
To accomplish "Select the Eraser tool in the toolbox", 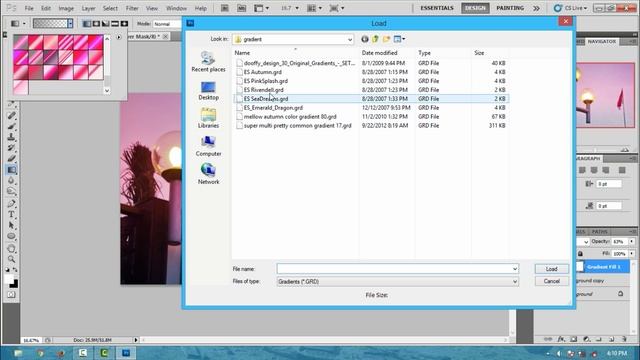I will click(x=11, y=158).
